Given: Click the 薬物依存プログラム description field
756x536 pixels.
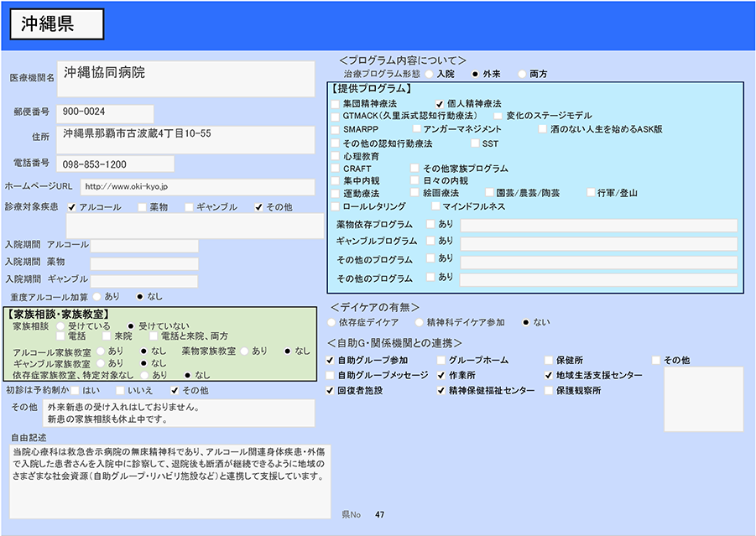Looking at the screenshot, I should (598, 225).
